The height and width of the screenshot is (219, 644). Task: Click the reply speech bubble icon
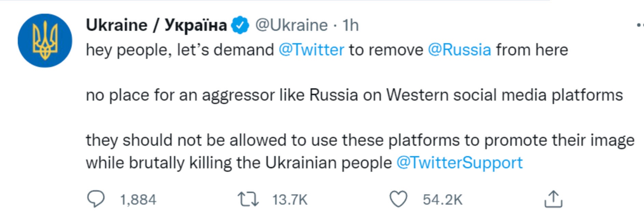96,199
